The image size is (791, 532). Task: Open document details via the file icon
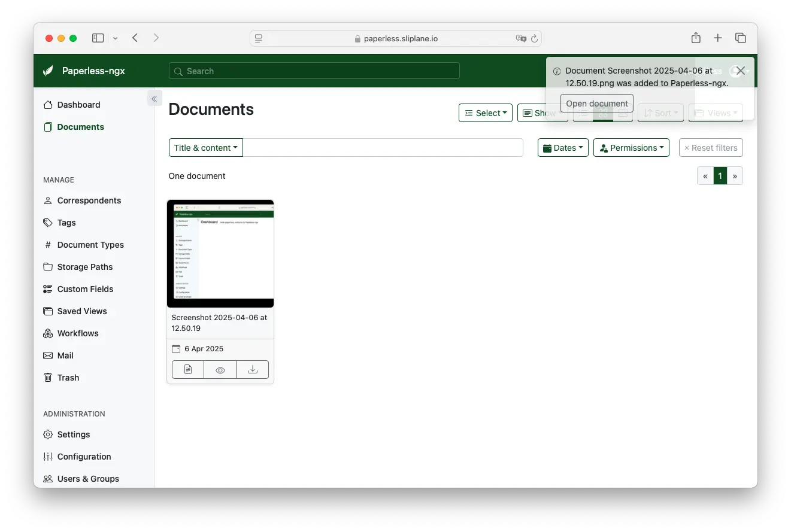187,369
